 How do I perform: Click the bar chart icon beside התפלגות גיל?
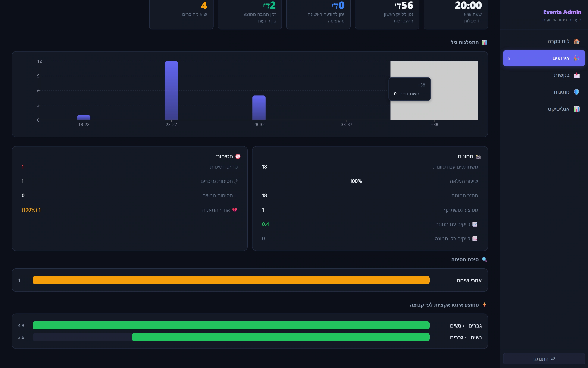pos(484,42)
